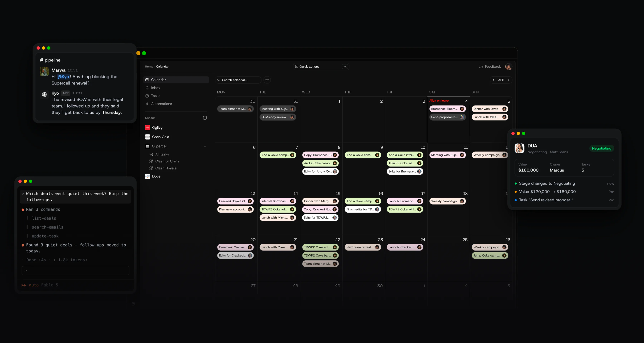Open the Calendar sidebar item
The height and width of the screenshot is (343, 644).
[176, 80]
